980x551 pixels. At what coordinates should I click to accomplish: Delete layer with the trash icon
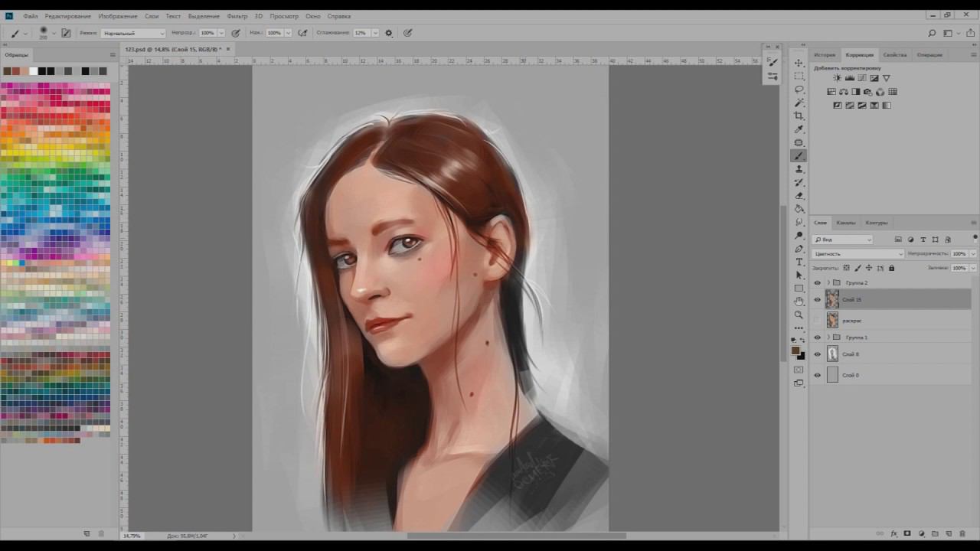(x=962, y=533)
